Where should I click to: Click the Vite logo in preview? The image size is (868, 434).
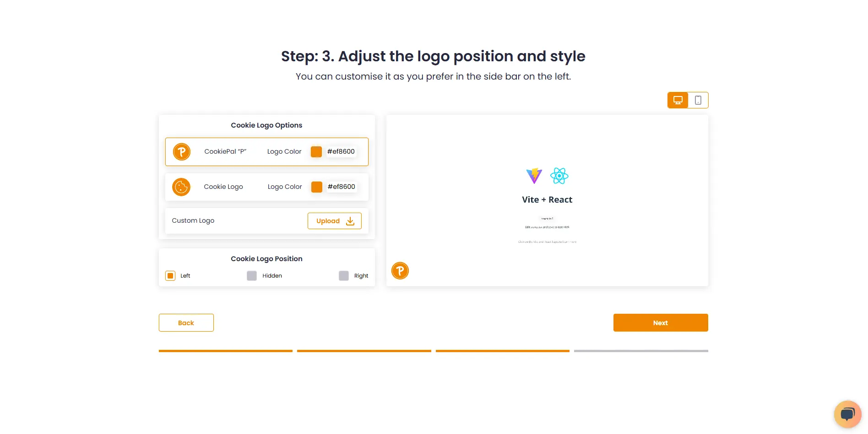(x=534, y=176)
